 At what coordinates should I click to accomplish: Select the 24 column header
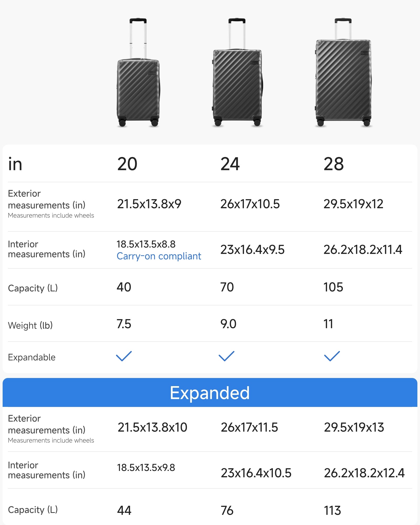pos(230,164)
